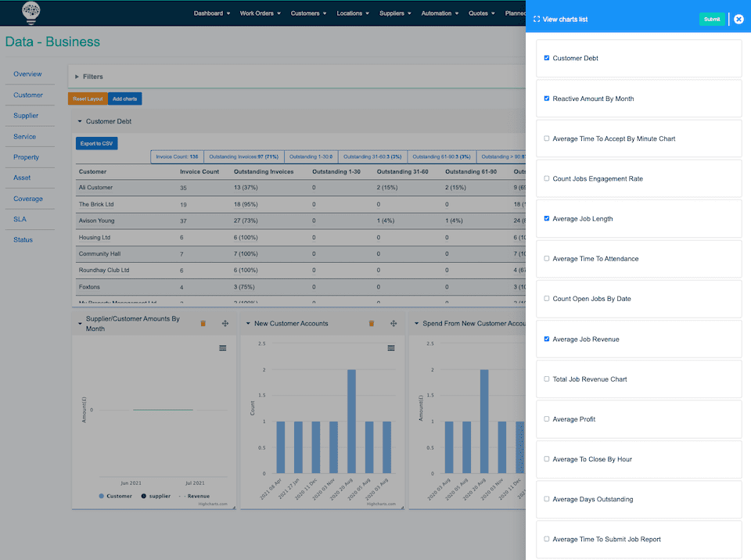
Task: Expand the Filters section
Action: tap(92, 76)
